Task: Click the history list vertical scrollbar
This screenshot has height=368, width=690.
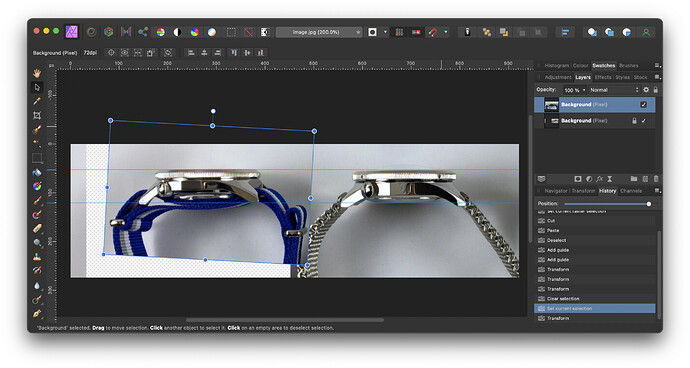Action: pyautogui.click(x=659, y=274)
